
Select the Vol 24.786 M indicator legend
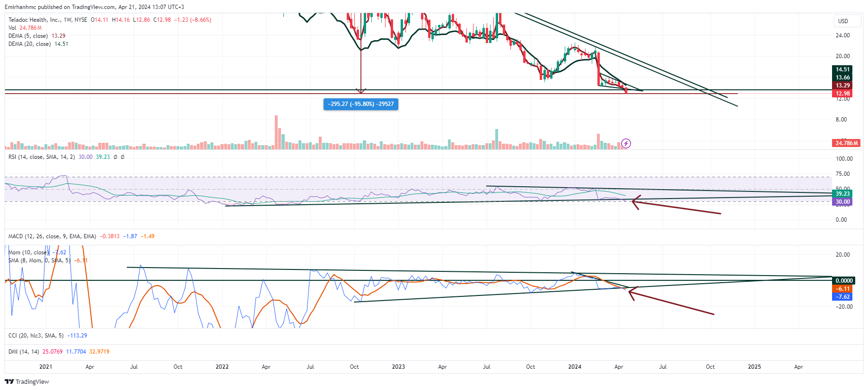click(25, 28)
